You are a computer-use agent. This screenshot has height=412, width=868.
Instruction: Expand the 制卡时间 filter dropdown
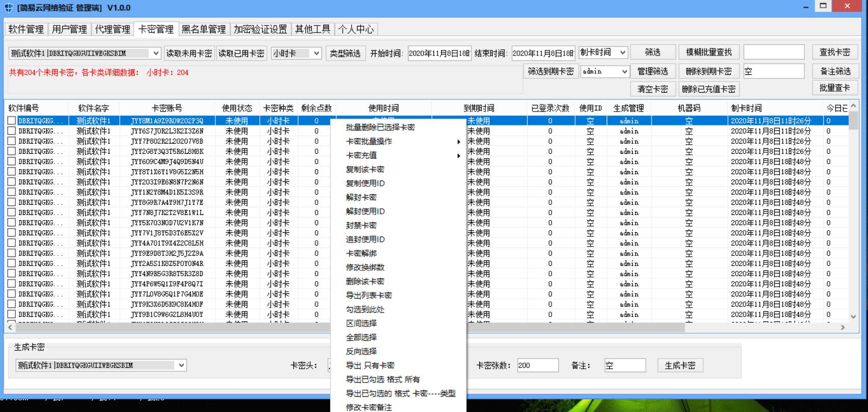(x=622, y=52)
